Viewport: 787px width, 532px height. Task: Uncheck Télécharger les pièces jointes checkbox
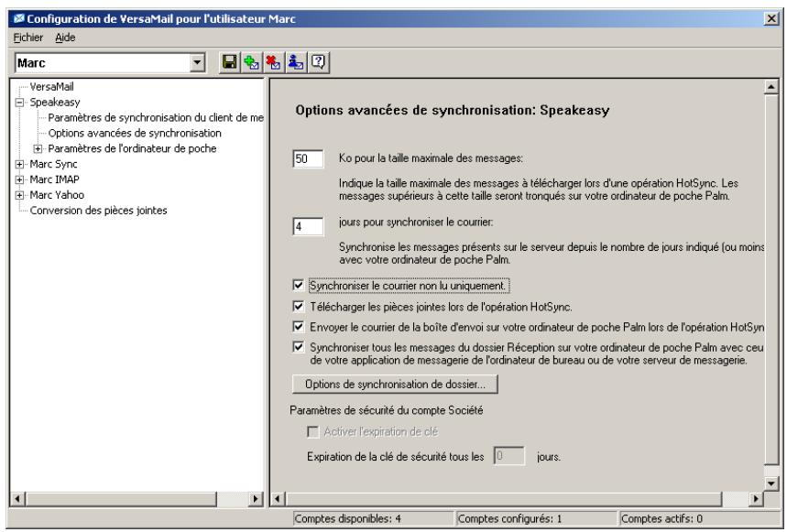coord(298,306)
